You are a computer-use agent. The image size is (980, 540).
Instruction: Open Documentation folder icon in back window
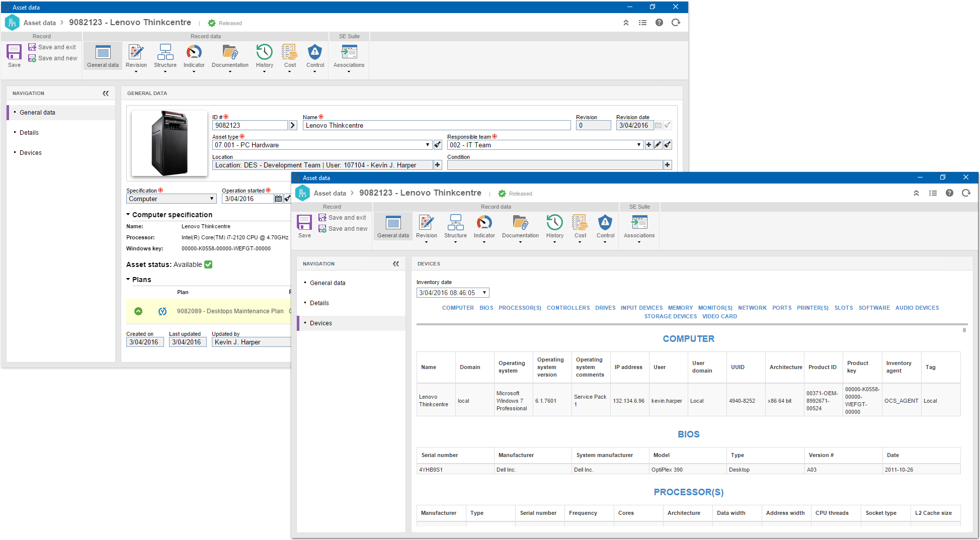pos(230,52)
